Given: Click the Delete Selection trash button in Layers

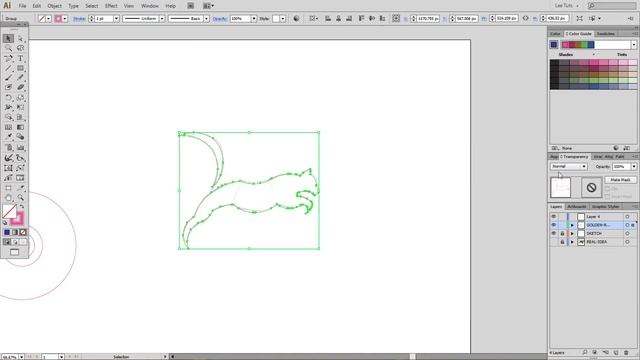Looking at the screenshot, I should 626,352.
